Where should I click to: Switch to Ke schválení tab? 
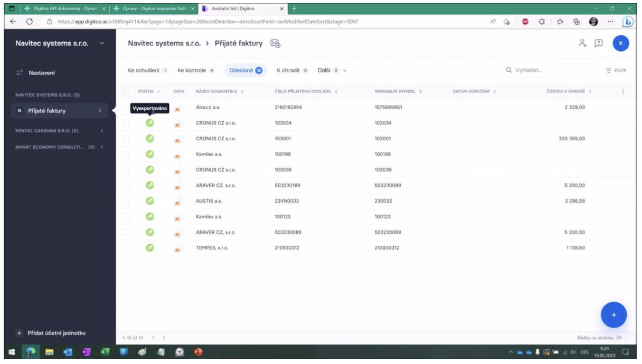(148, 70)
